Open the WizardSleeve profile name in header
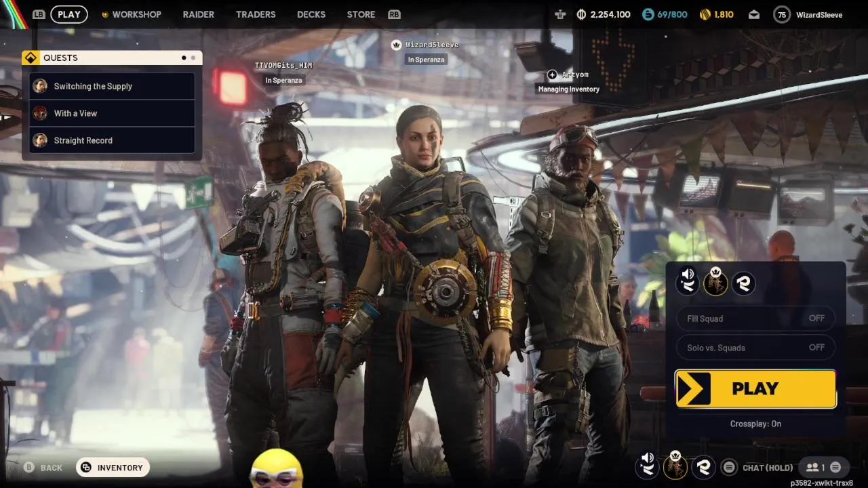The image size is (868, 488). coord(819,15)
